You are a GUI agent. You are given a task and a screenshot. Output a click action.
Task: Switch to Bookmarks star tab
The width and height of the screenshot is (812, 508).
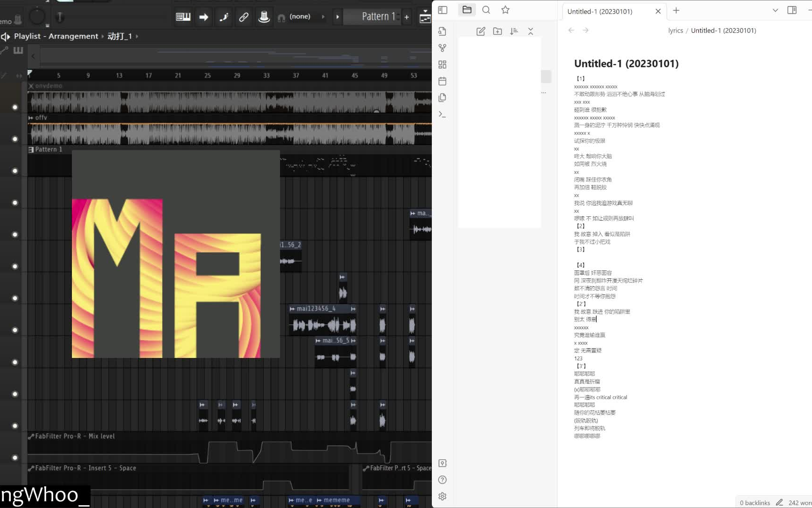[x=506, y=10]
